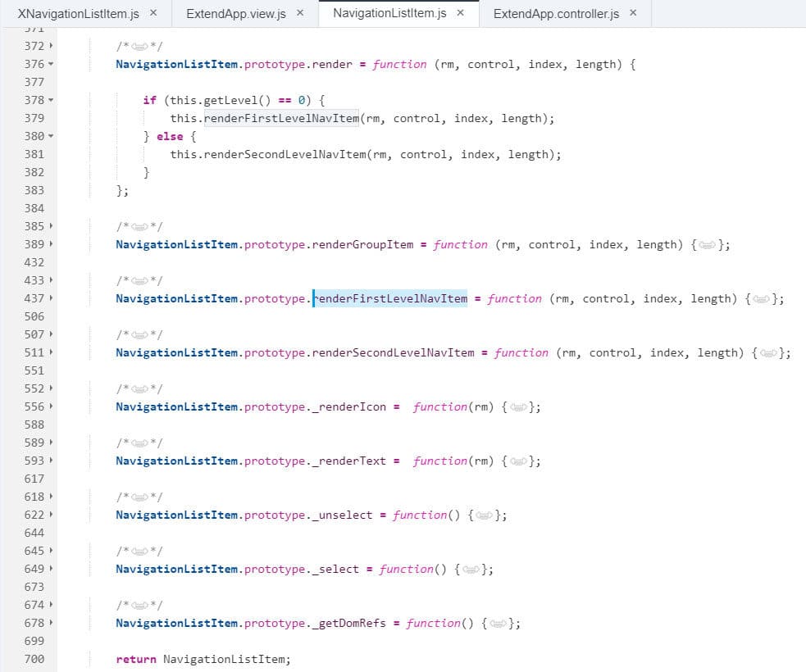This screenshot has width=806, height=672.
Task: Collapse the else block at line 380
Action: coord(51,136)
